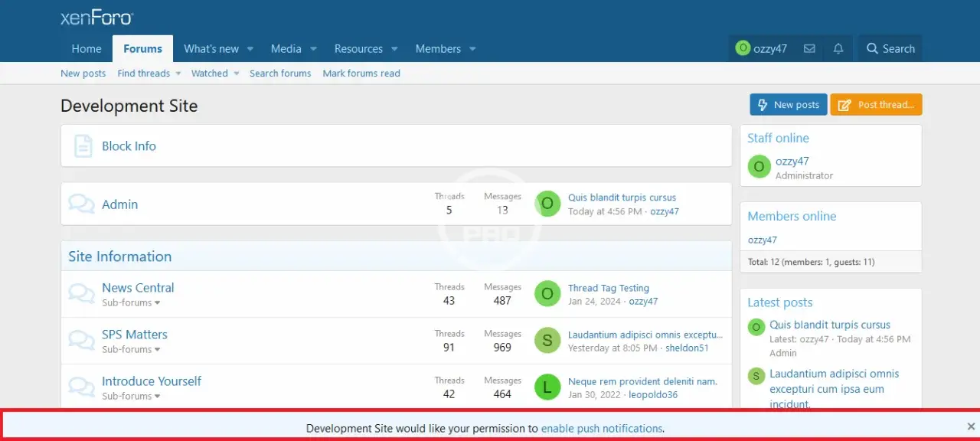Dismiss the push notifications banner

pyautogui.click(x=971, y=426)
